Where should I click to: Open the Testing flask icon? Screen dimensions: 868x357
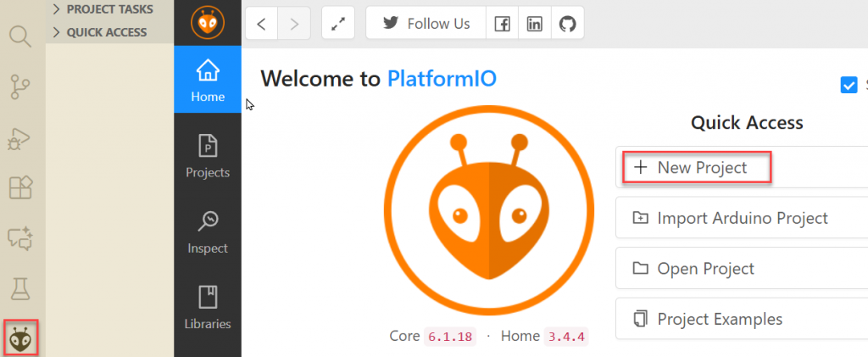[21, 289]
